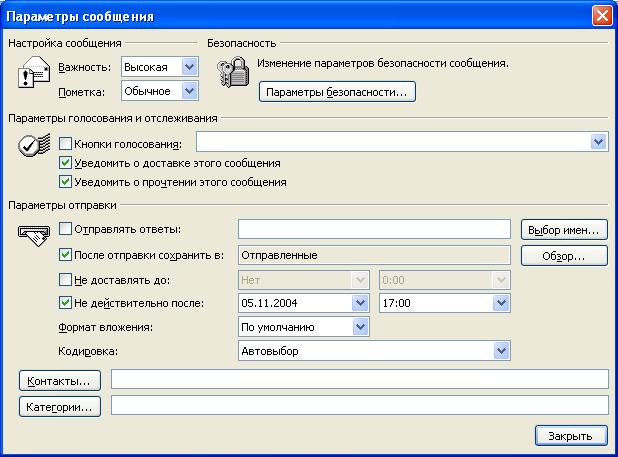Toggle После отправки сохранить в checkbox
The width and height of the screenshot is (618, 457).
tap(65, 255)
